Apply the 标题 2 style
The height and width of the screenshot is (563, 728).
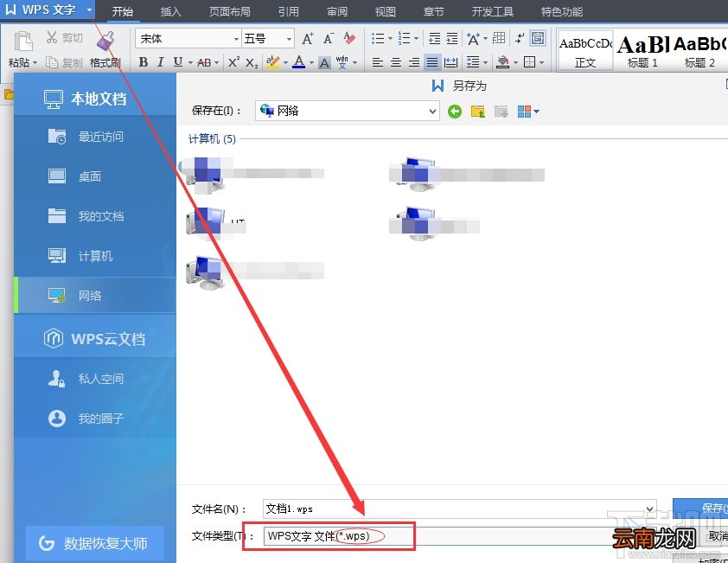click(699, 51)
